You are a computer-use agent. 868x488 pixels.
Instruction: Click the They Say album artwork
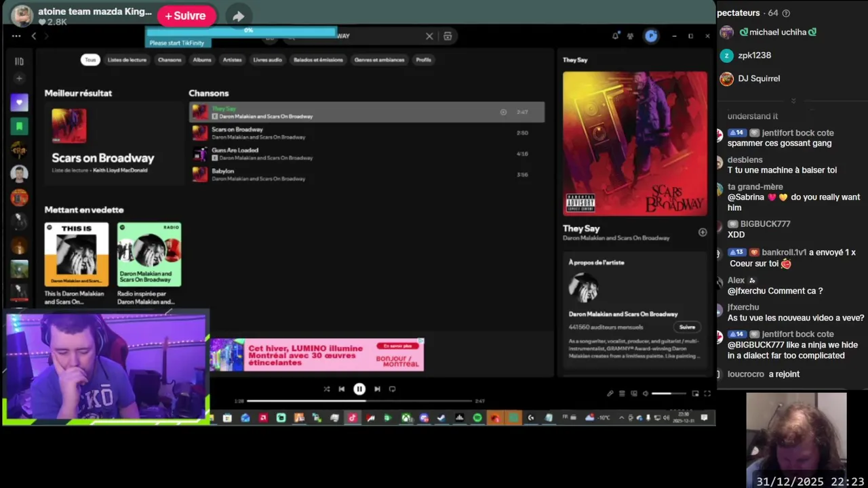(635, 144)
